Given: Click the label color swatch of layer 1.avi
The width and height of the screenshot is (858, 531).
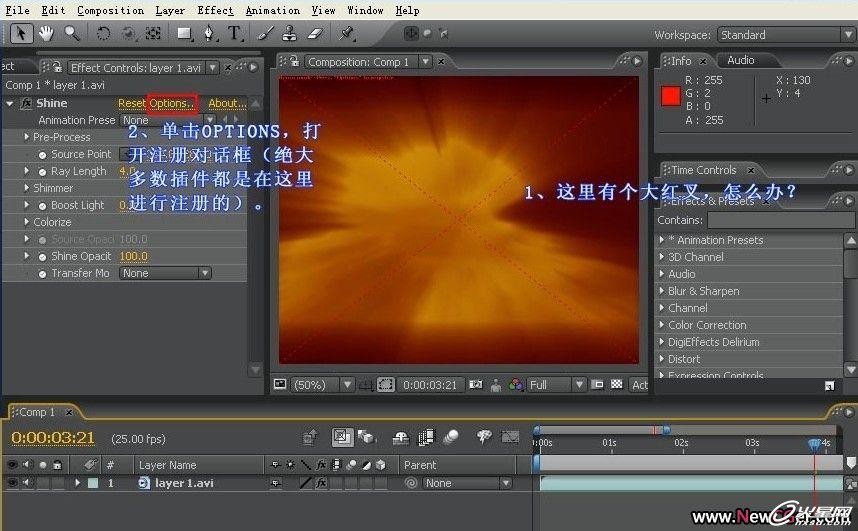Looking at the screenshot, I should [93, 483].
